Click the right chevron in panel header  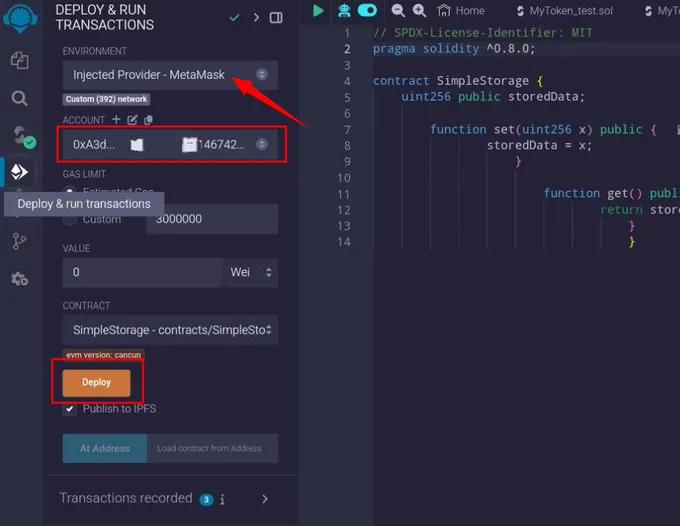point(256,18)
